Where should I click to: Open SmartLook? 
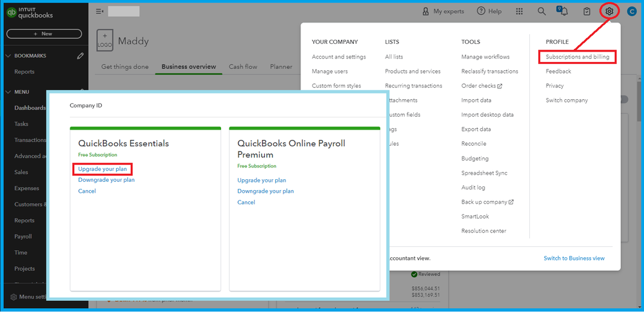(475, 217)
